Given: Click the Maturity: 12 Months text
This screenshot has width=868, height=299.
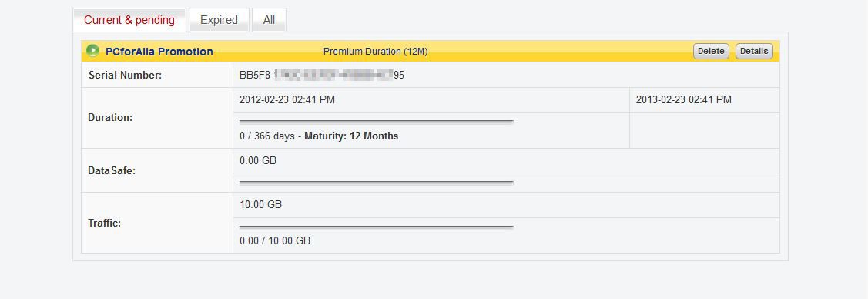Looking at the screenshot, I should pos(351,136).
